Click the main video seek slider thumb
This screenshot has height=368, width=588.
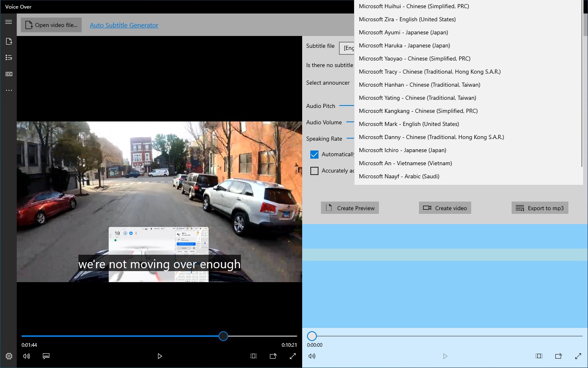pyautogui.click(x=223, y=336)
